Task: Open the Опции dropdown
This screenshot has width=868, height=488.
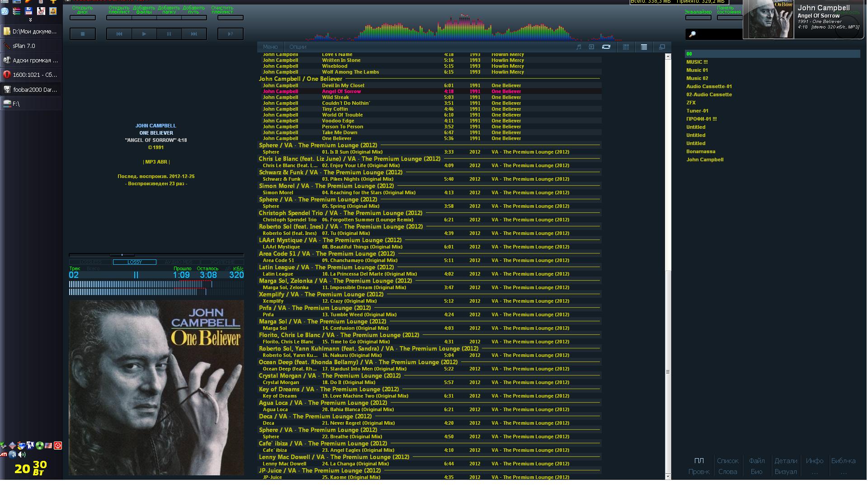Action: 297,47
